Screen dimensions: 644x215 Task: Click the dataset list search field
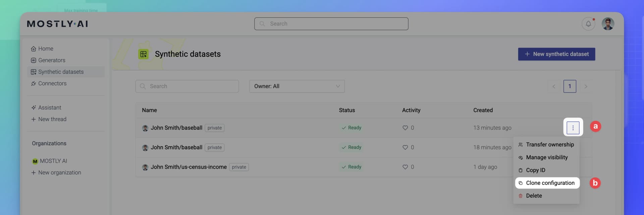tap(187, 86)
